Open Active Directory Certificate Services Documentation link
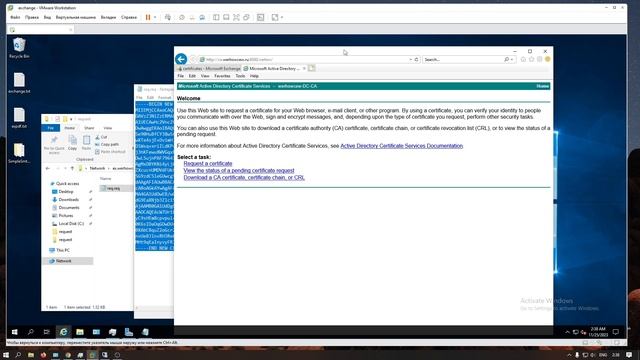 pyautogui.click(x=402, y=146)
